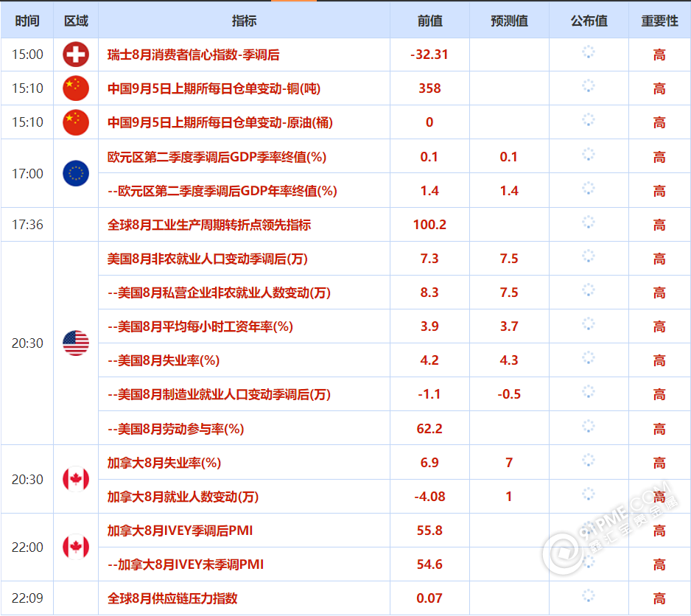Select previous value 8.3
This screenshot has width=691, height=616.
point(429,293)
